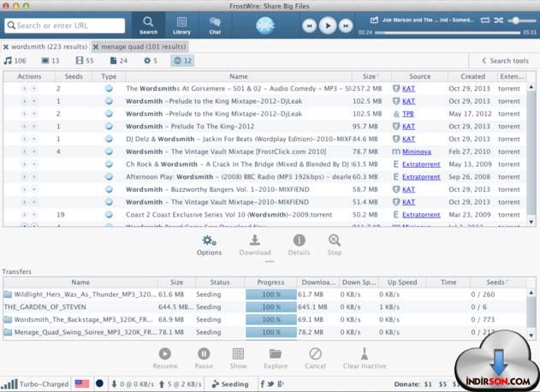
Task: Skip to previous track in player
Action: 309,26
